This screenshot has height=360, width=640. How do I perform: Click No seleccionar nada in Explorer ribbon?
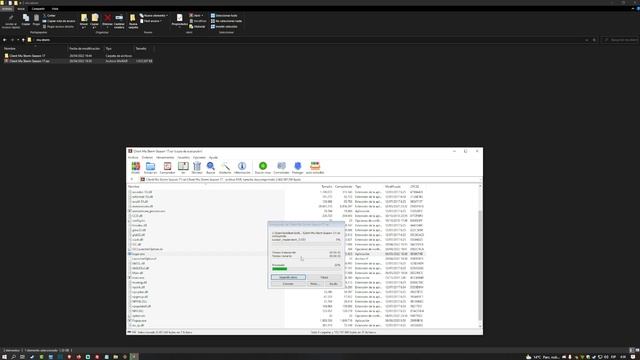(x=226, y=21)
